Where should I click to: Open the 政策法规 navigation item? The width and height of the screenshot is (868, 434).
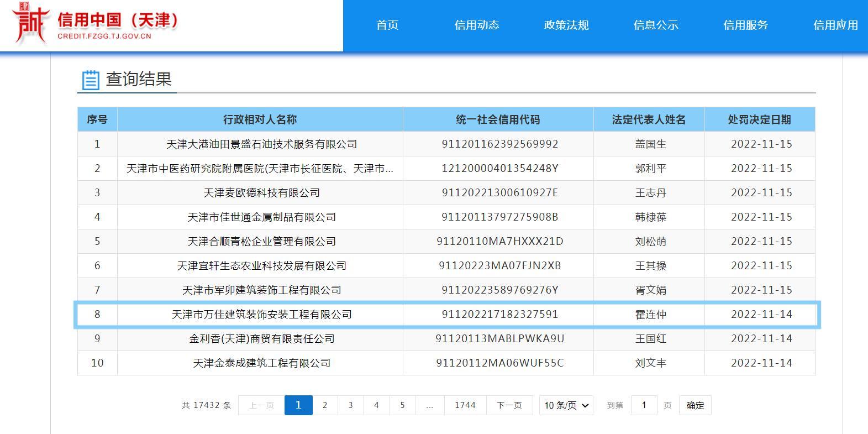point(566,25)
